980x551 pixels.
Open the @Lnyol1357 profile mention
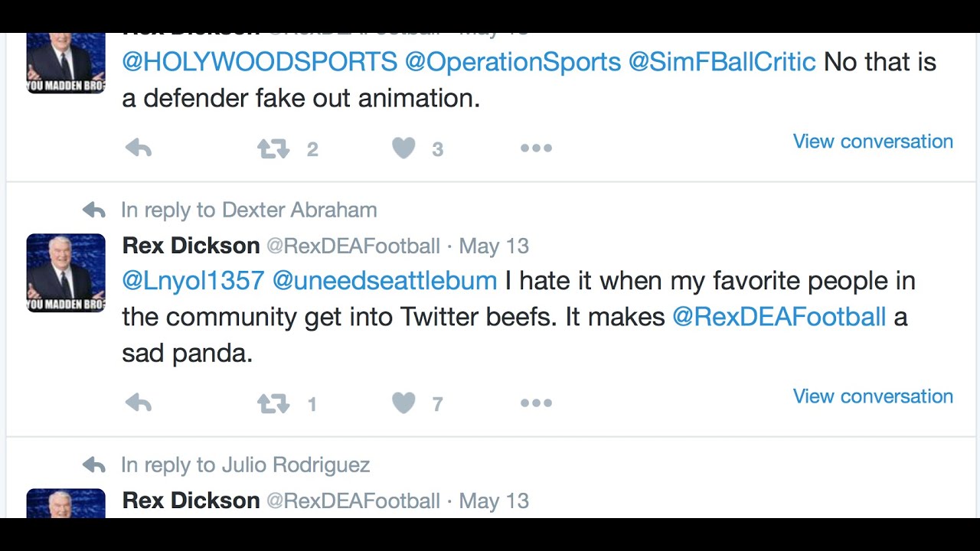pos(193,281)
